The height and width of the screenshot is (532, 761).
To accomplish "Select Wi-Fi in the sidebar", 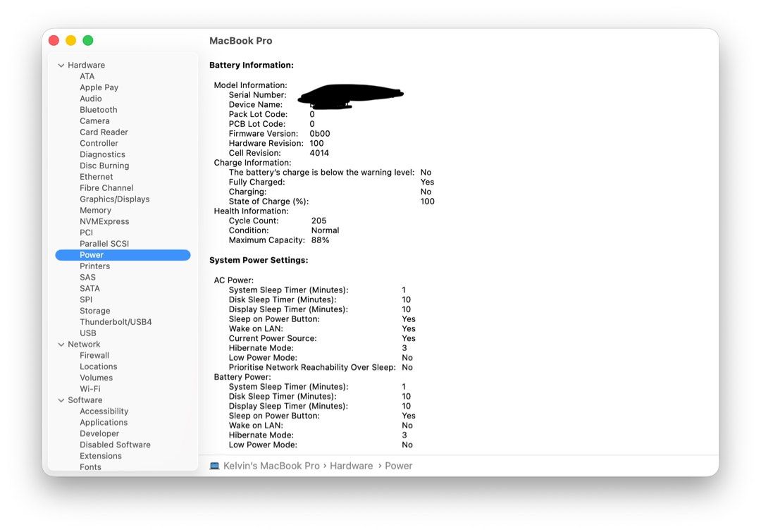I will point(90,389).
